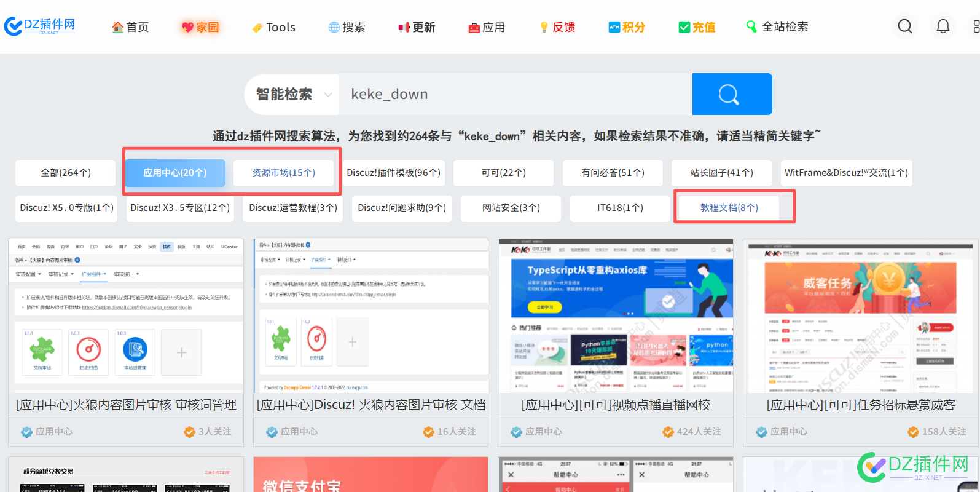The width and height of the screenshot is (980, 492).
Task: Select the 可可(22个) filter tab
Action: (504, 173)
